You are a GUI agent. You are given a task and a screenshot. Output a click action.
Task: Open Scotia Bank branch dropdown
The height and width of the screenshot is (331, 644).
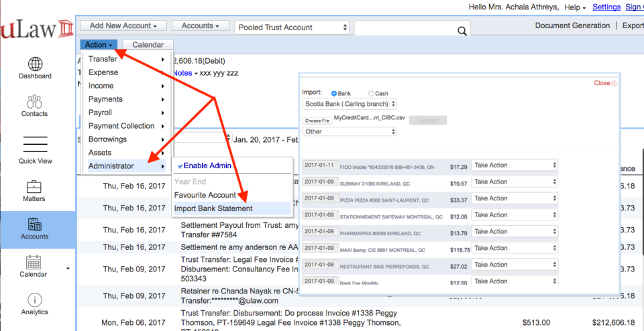click(350, 104)
